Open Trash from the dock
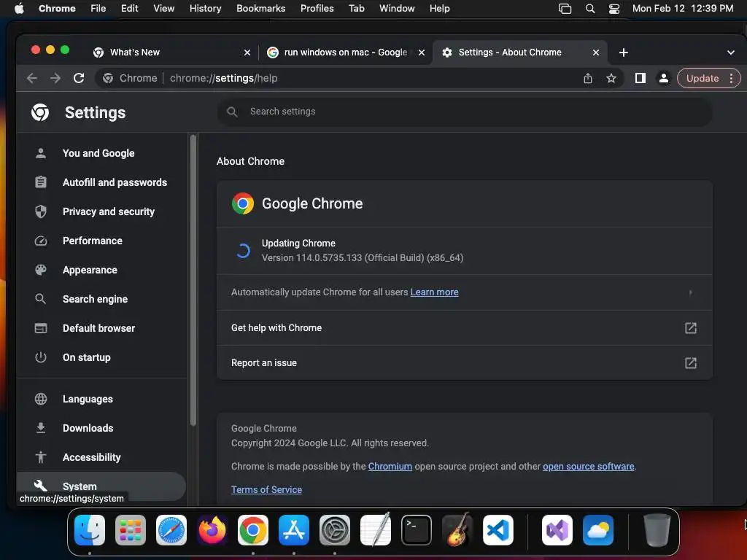 [x=657, y=530]
